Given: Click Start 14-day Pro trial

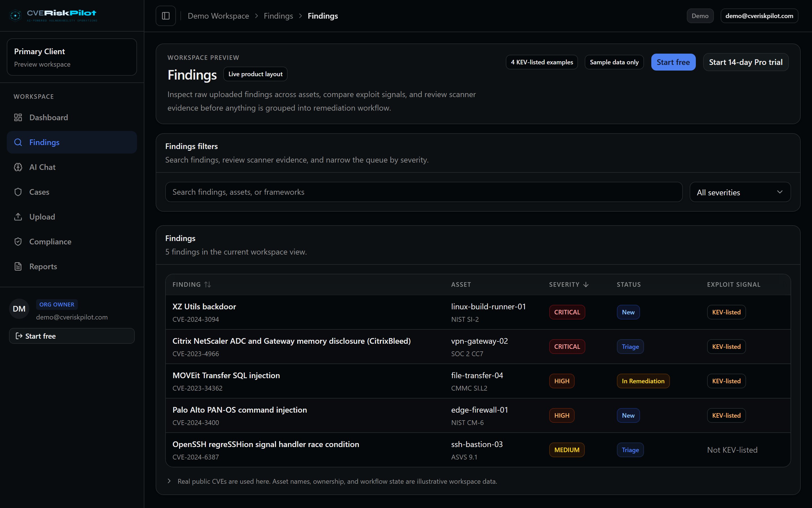Looking at the screenshot, I should coord(745,62).
